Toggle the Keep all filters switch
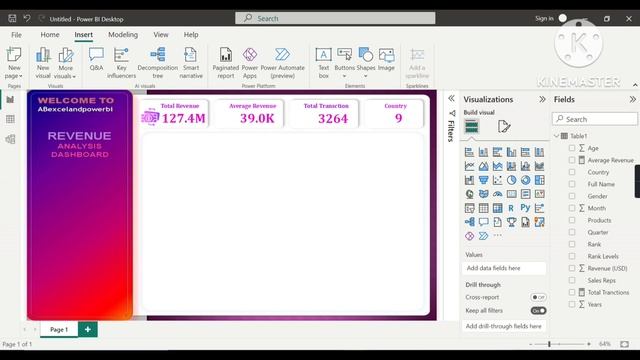Screen dimensions: 640x360 pos(538,311)
